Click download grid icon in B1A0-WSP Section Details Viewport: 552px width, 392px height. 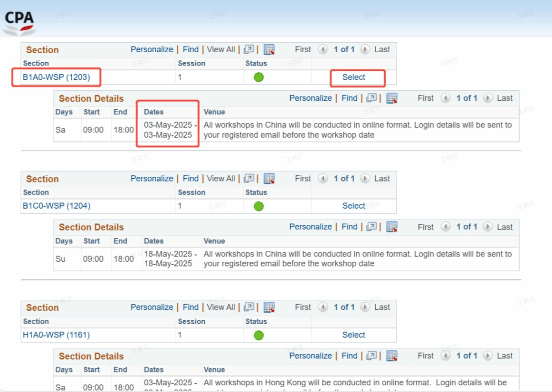click(391, 98)
